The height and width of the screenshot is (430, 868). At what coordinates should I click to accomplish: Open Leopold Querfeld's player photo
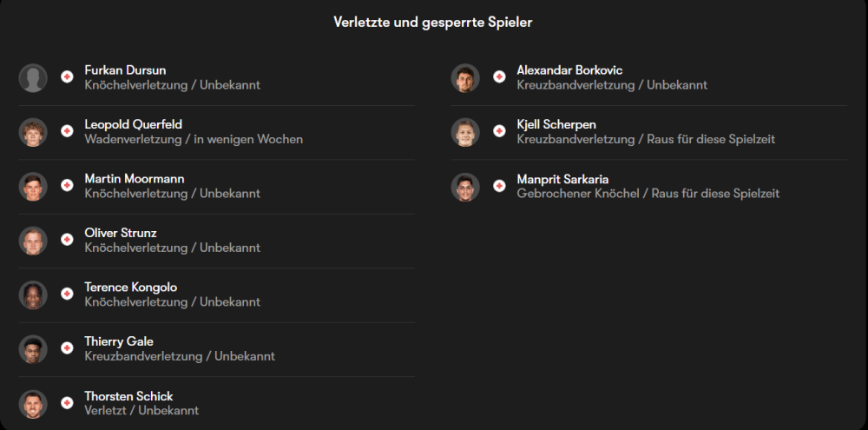tap(33, 132)
